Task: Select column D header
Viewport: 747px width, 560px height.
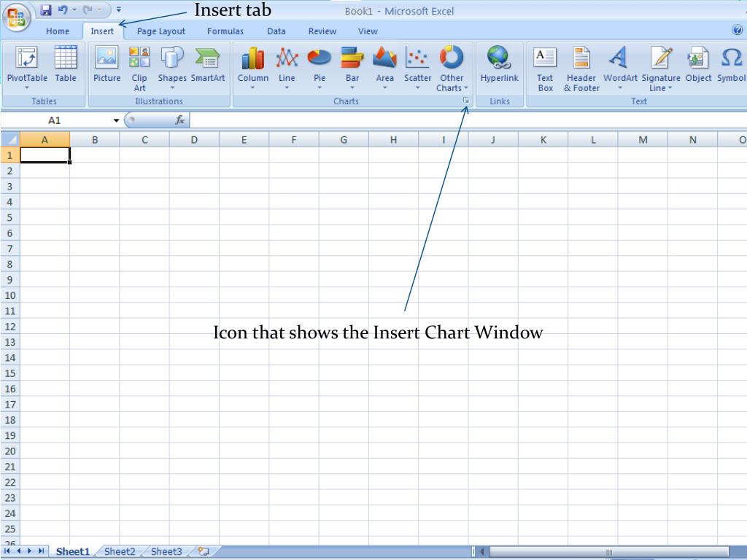Action: [194, 139]
